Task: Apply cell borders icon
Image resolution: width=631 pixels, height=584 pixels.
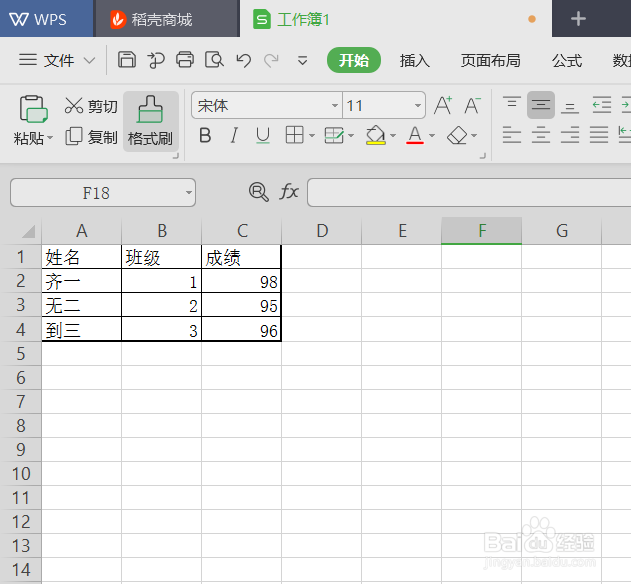Action: click(294, 135)
